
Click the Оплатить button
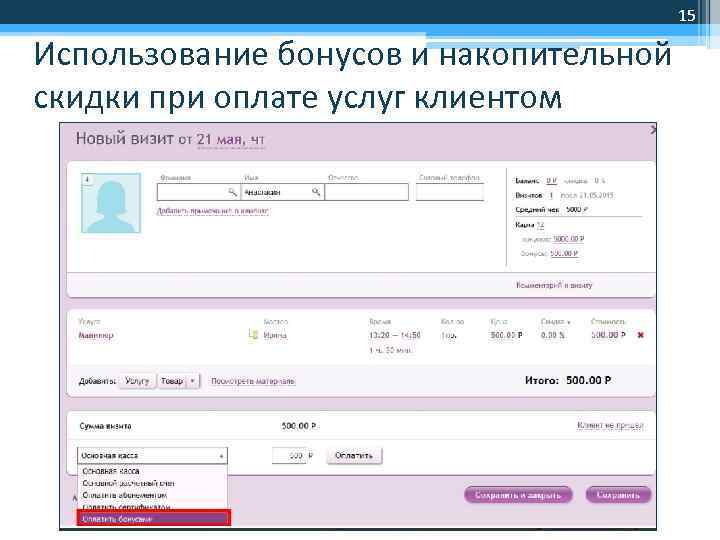tap(354, 456)
